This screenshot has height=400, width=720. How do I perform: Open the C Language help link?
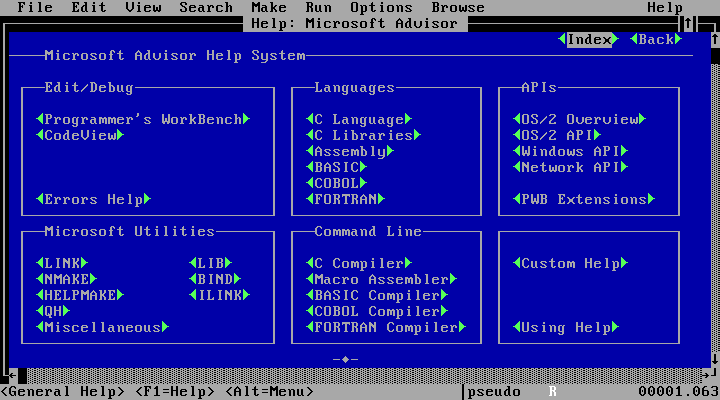(359, 119)
